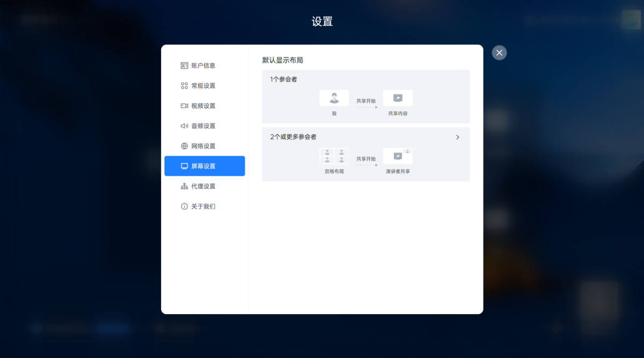Image resolution: width=644 pixels, height=358 pixels.
Task: Click the account info ID card icon
Action: click(x=184, y=66)
